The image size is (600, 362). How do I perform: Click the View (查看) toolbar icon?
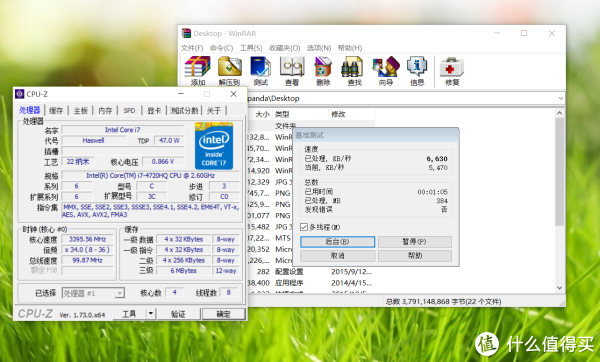(292, 71)
